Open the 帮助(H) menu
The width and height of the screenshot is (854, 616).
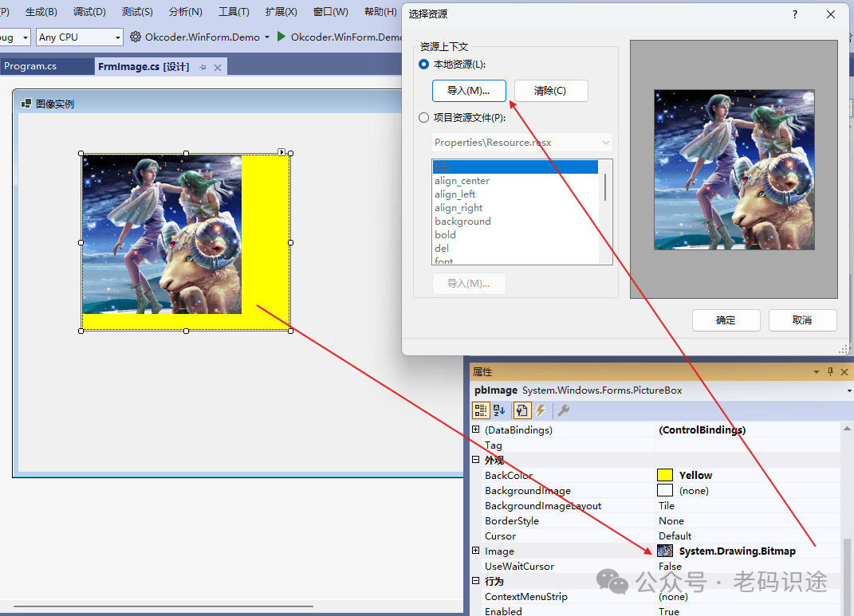click(x=380, y=11)
